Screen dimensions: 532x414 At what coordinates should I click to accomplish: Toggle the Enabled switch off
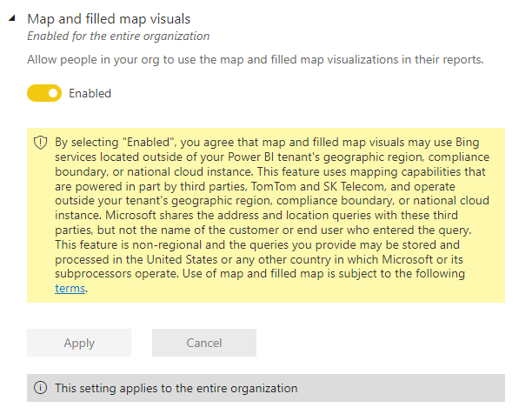pyautogui.click(x=44, y=93)
